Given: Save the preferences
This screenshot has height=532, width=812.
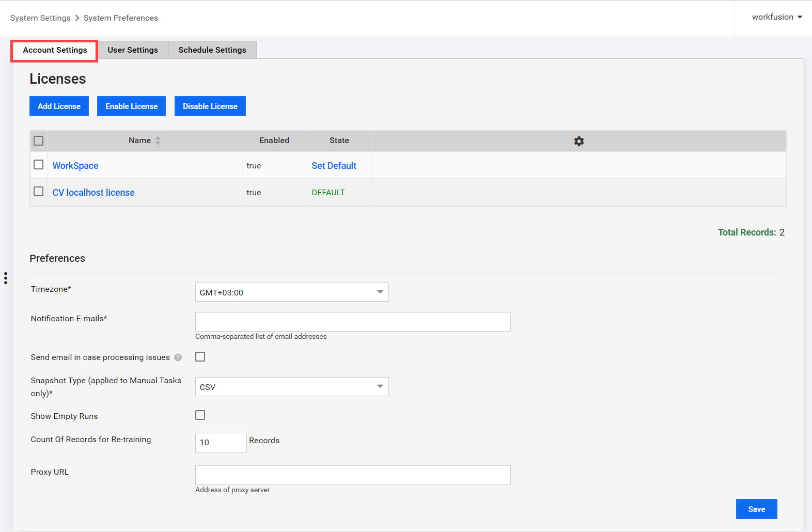Looking at the screenshot, I should click(756, 509).
